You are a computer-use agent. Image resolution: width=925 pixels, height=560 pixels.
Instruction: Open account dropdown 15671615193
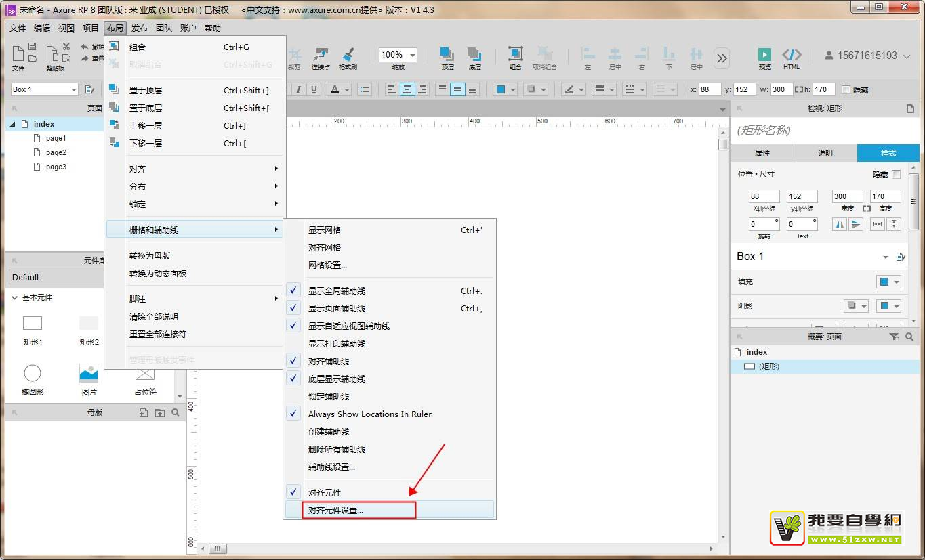click(x=867, y=56)
